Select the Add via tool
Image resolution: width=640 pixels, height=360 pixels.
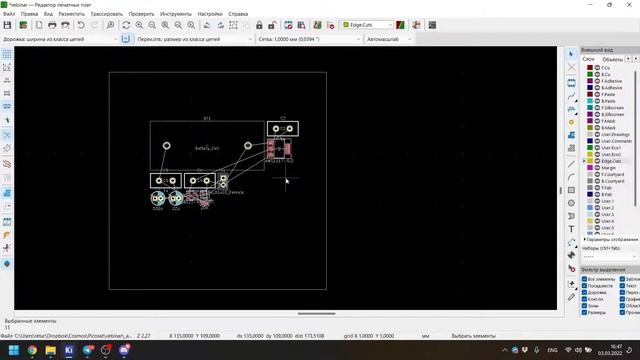(x=571, y=122)
